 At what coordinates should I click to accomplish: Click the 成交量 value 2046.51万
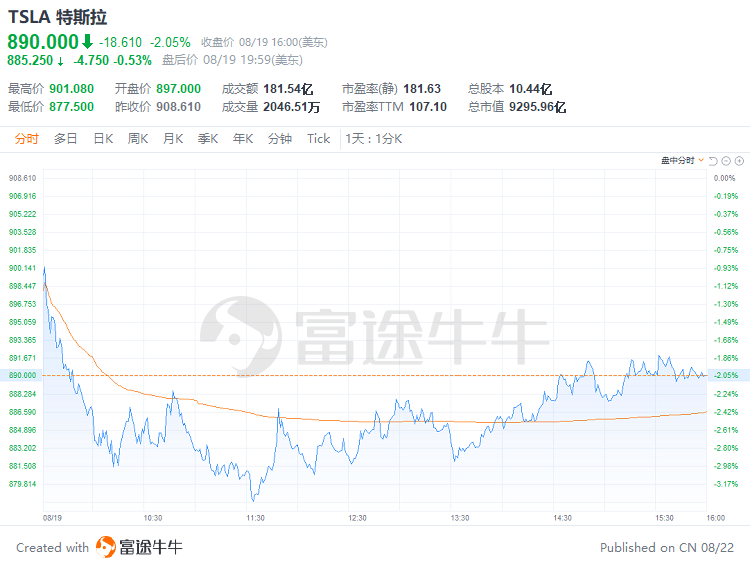pyautogui.click(x=291, y=106)
